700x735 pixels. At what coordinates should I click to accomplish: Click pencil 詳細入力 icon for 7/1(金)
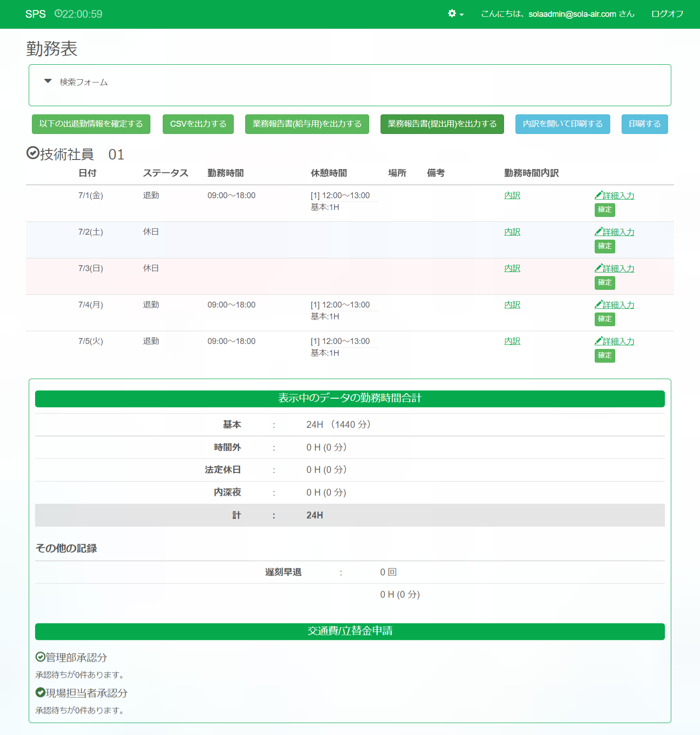(x=598, y=195)
